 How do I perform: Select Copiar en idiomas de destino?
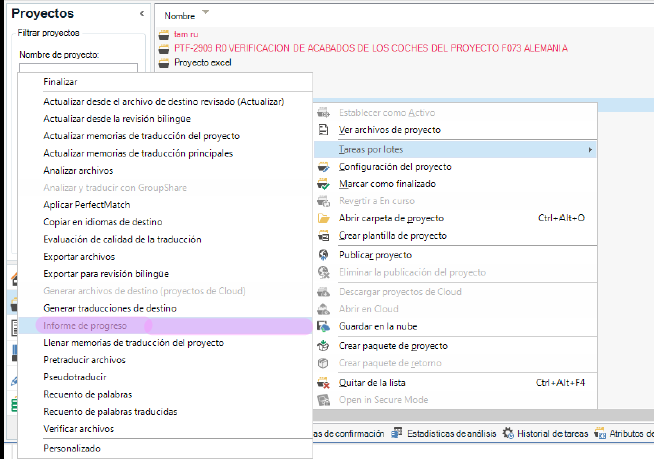point(165,222)
